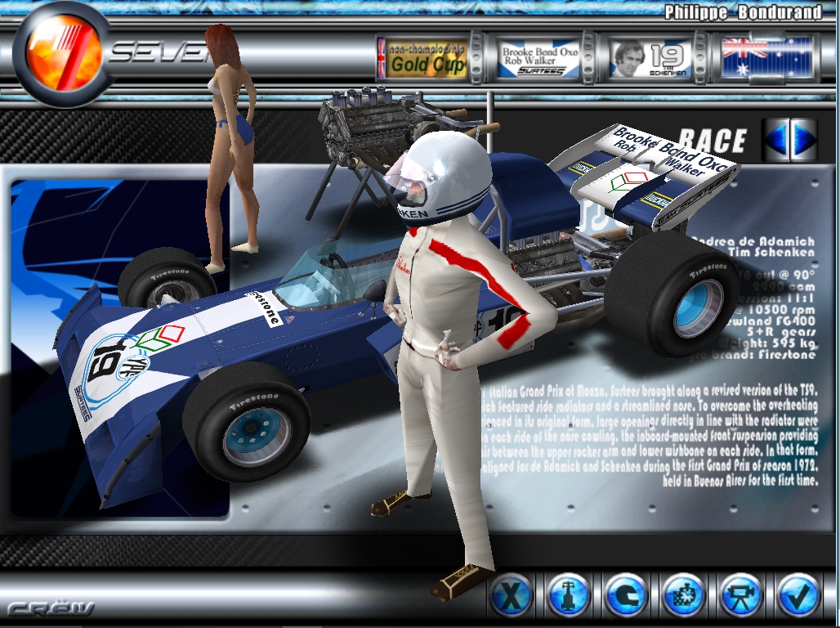Click the right blue arrow beside RACE
Image resolution: width=840 pixels, height=628 pixels.
(x=803, y=139)
